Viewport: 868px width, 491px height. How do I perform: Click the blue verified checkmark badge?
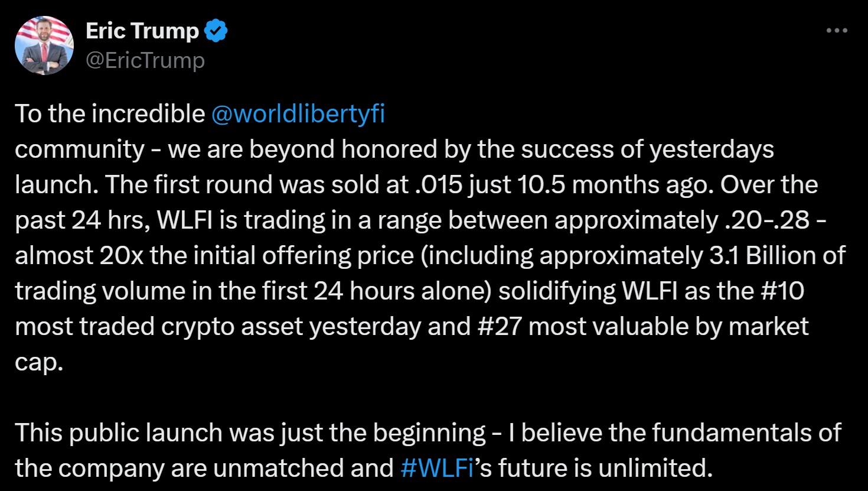pos(216,31)
